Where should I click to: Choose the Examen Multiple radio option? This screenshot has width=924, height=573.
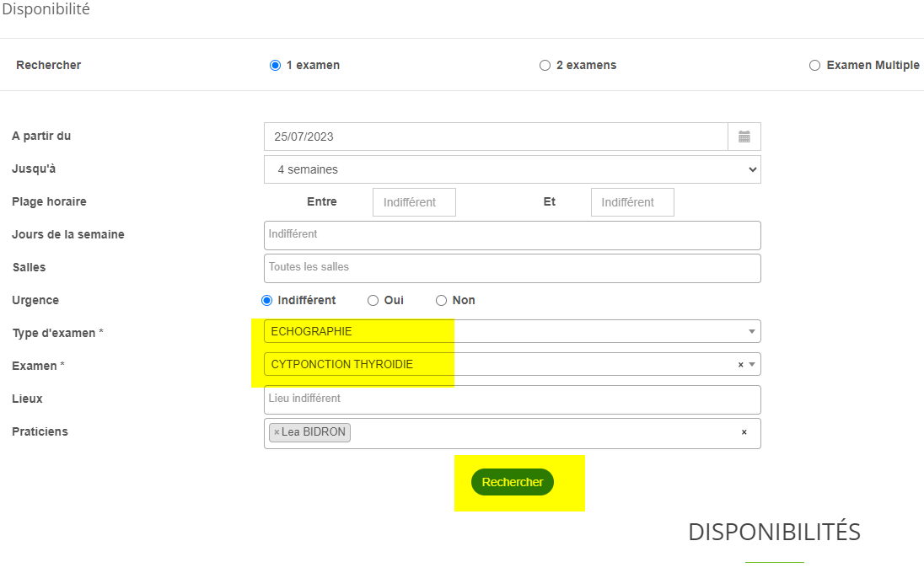tap(814, 66)
